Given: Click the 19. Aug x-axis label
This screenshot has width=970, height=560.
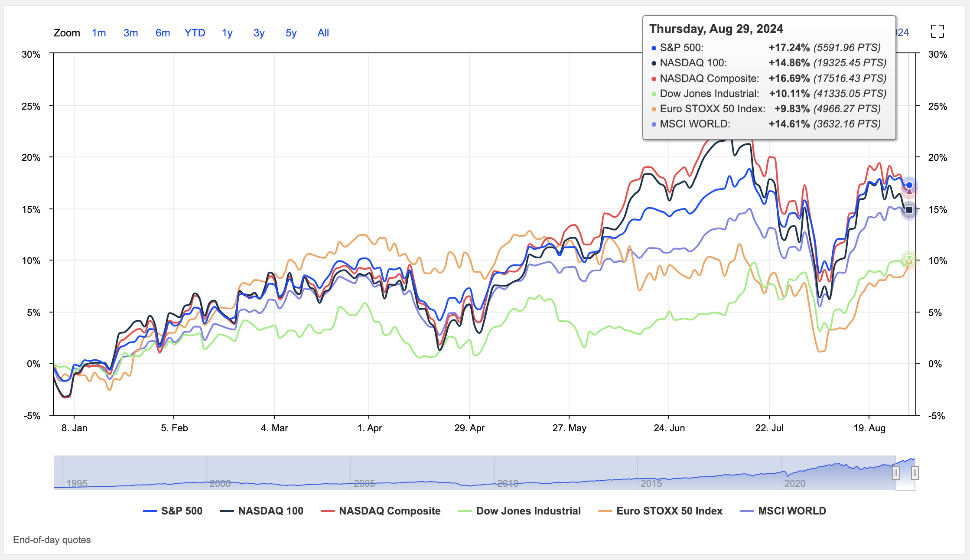Looking at the screenshot, I should pyautogui.click(x=869, y=428).
